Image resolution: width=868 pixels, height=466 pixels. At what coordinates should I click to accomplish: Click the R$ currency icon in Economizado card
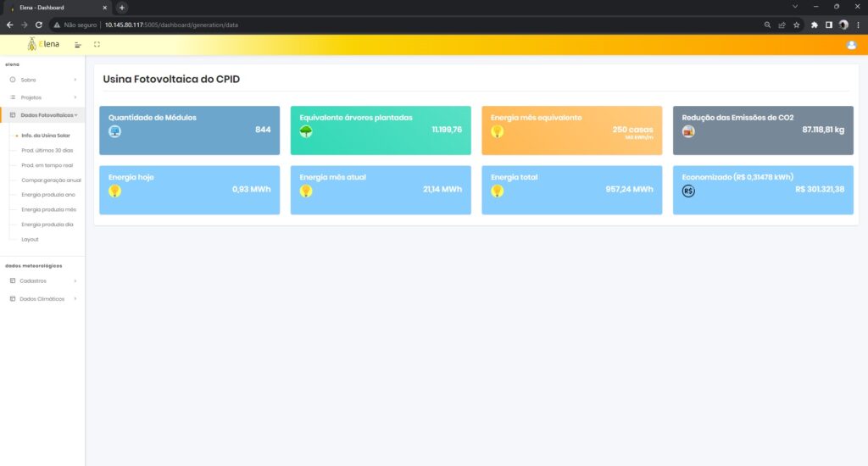(x=688, y=191)
